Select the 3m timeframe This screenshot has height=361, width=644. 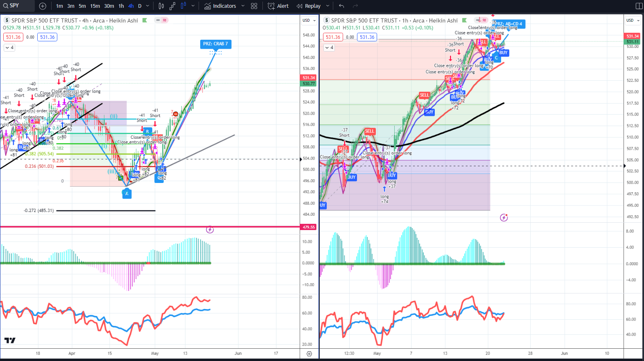(71, 6)
